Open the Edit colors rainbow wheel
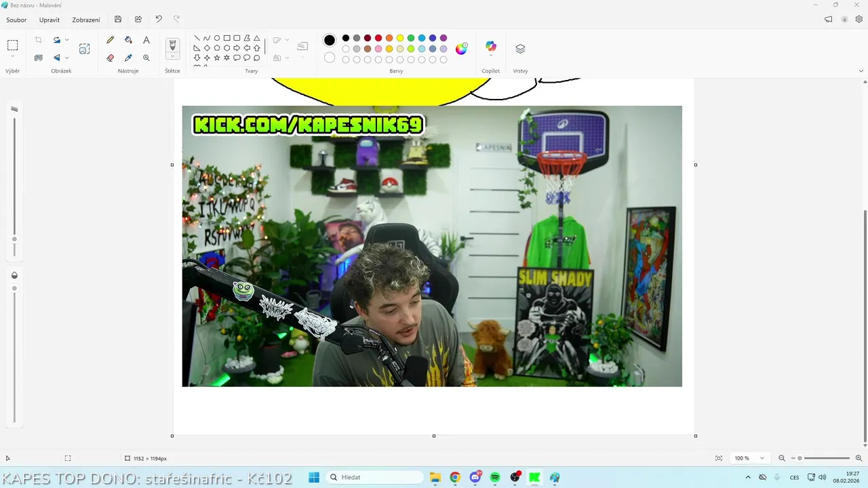Image resolution: width=868 pixels, height=488 pixels. pos(461,48)
